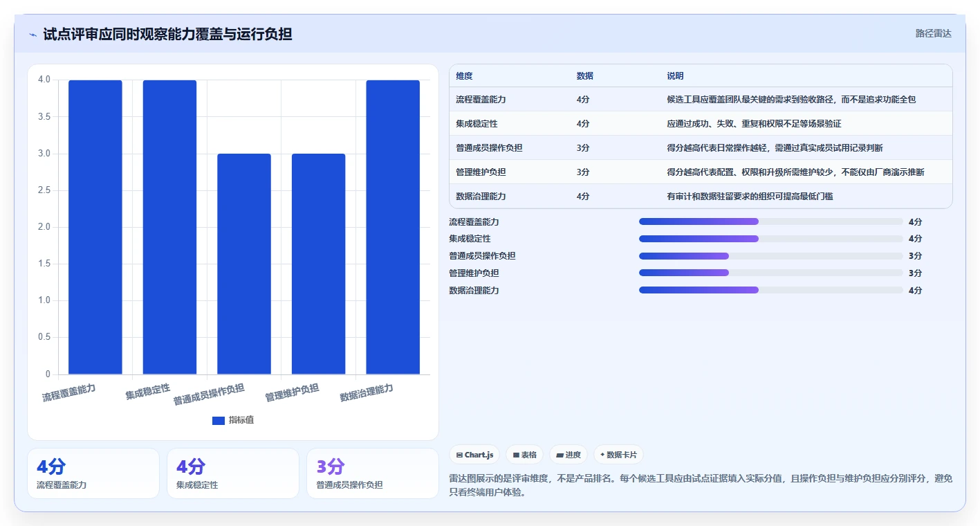This screenshot has width=980, height=526.
Task: Open the 集成稳定性 4分 data card
Action: click(x=233, y=473)
